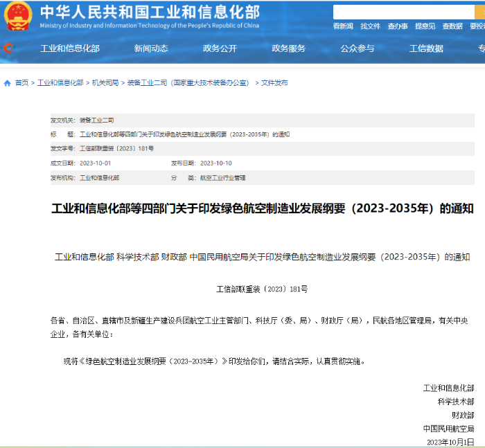
Task: Open 政务公开 navigation menu
Action: point(220,48)
